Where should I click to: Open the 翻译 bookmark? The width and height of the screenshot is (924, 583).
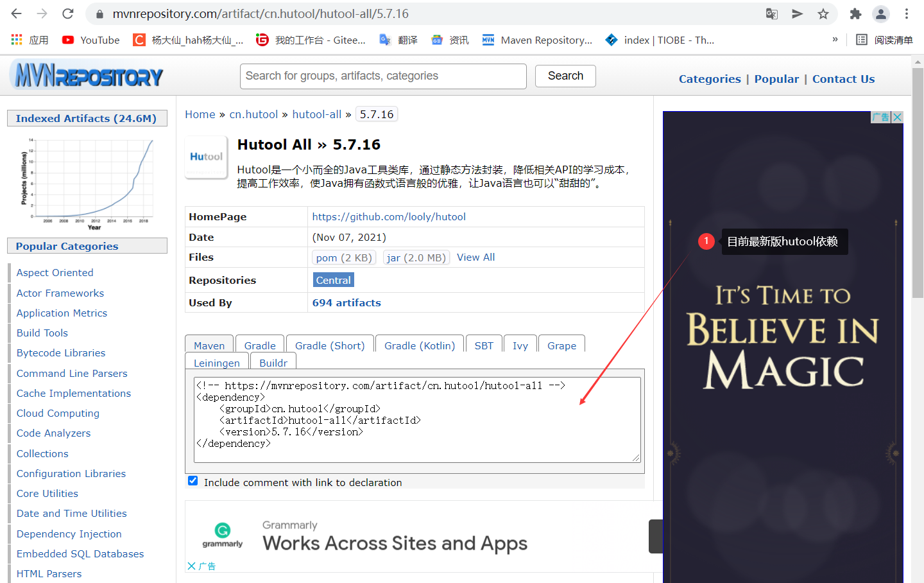(398, 40)
